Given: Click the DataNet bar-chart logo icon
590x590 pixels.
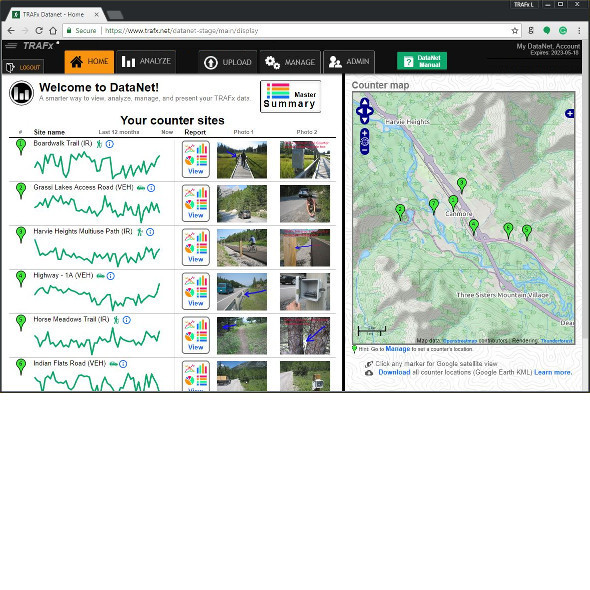Looking at the screenshot, I should pyautogui.click(x=21, y=93).
